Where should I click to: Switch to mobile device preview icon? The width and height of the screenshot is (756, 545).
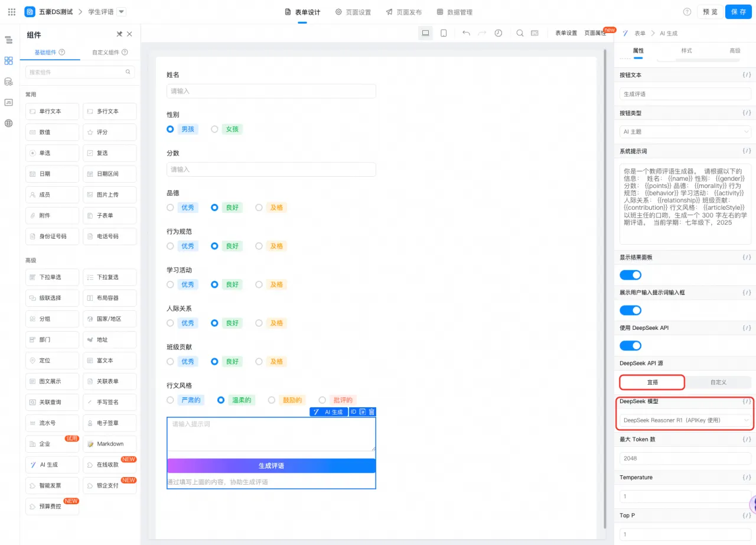coord(444,33)
